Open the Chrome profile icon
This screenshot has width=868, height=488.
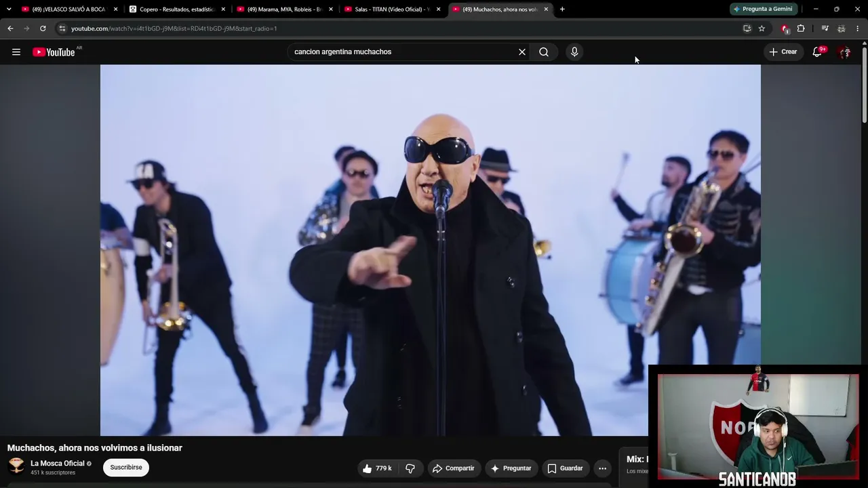pyautogui.click(x=842, y=28)
